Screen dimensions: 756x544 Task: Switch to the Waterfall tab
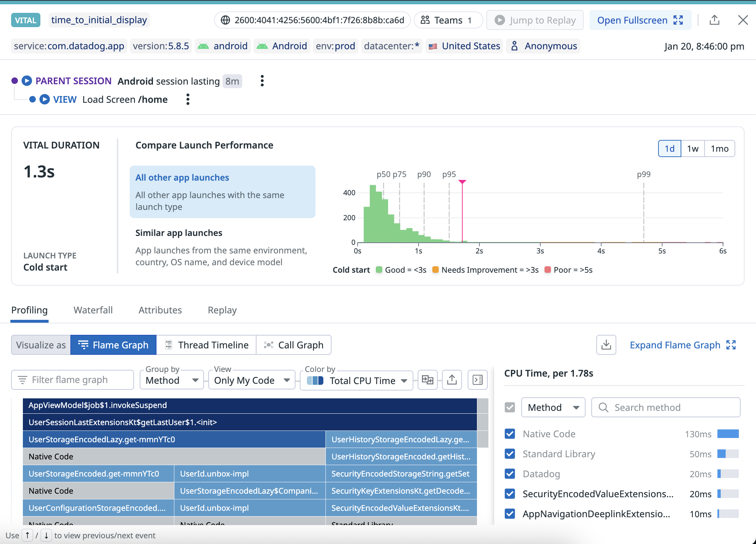coord(93,310)
